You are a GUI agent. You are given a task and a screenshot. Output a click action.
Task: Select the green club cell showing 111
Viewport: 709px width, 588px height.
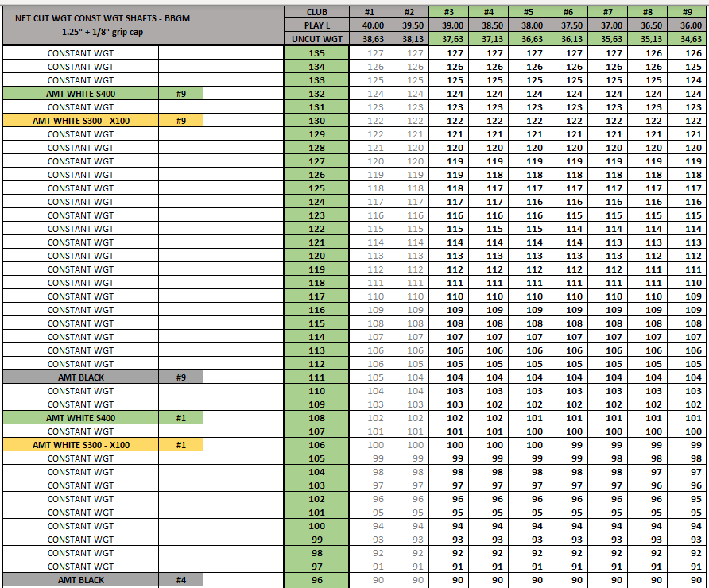(x=316, y=377)
